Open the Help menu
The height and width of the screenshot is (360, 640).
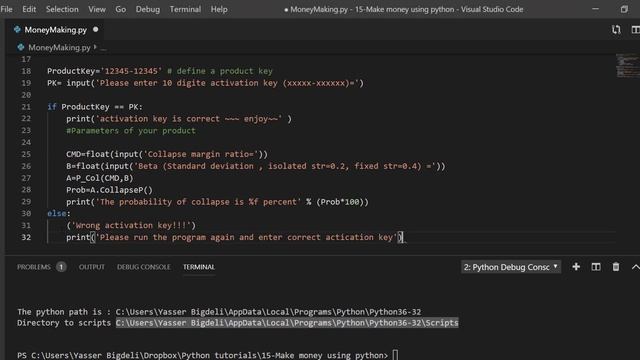click(x=219, y=9)
